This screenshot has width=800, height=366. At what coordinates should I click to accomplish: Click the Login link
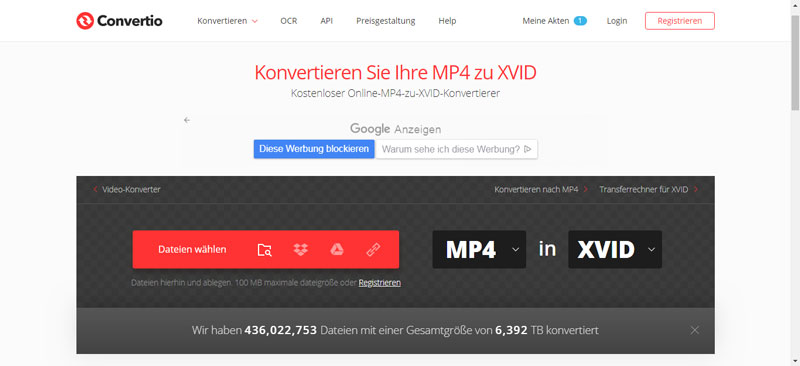point(617,21)
